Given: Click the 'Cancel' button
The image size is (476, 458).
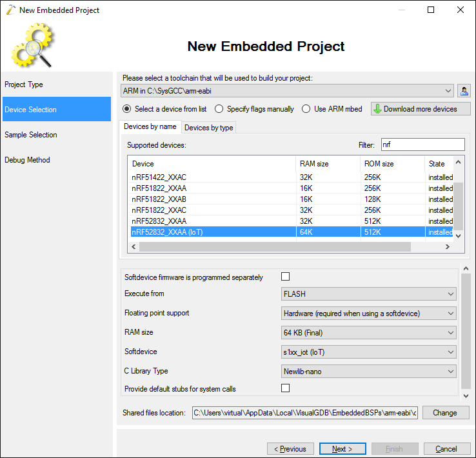Looking at the screenshot, I should pyautogui.click(x=446, y=448).
